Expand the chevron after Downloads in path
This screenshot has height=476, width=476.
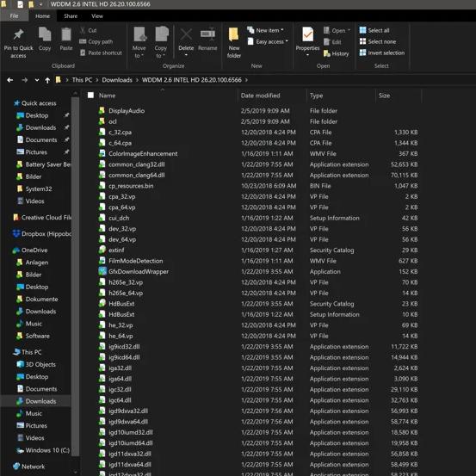pyautogui.click(x=137, y=80)
